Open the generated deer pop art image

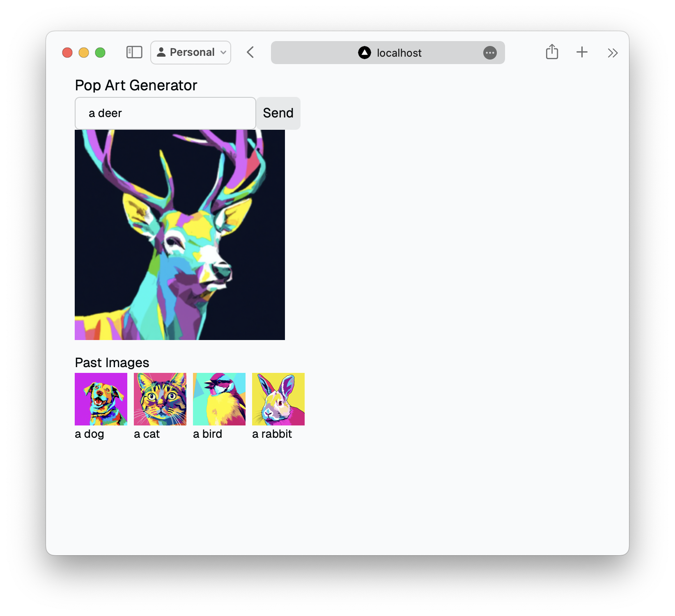[180, 234]
